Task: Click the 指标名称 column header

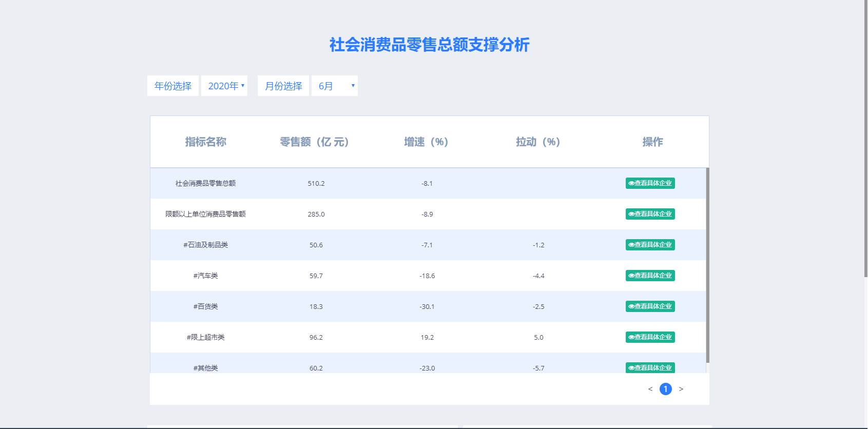Action: 206,142
